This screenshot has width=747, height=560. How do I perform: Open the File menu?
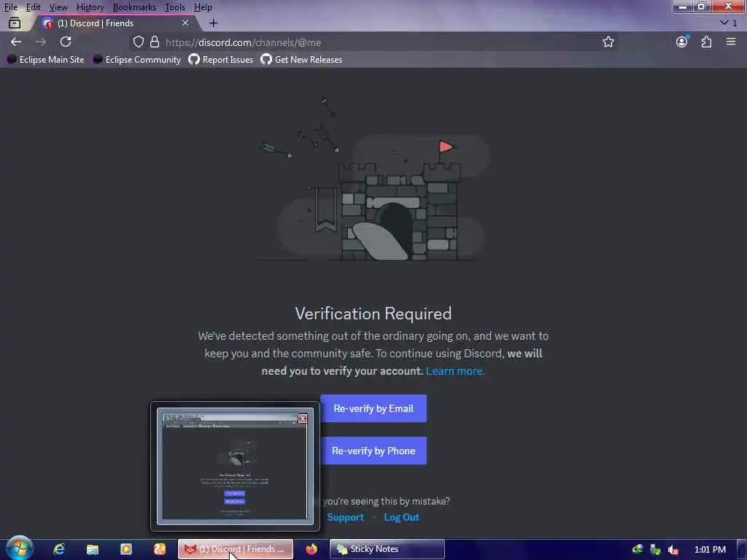(x=10, y=7)
